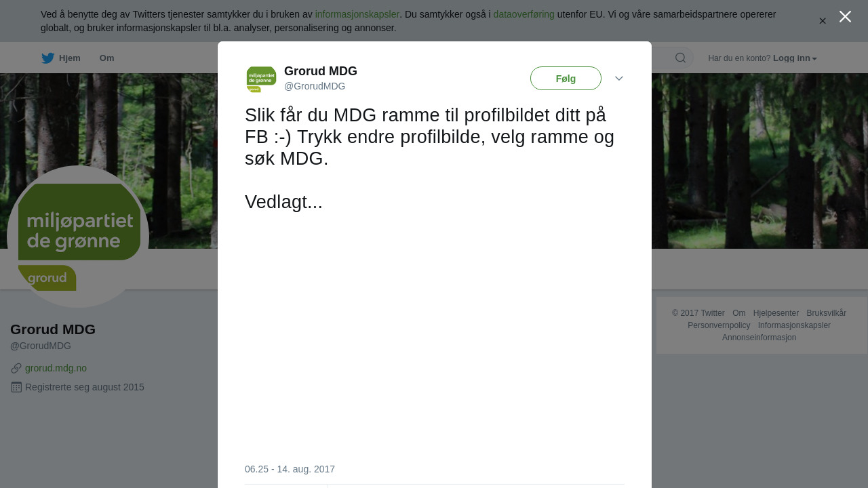Click the link icon beside grorud.mdg.no
The height and width of the screenshot is (488, 868).
[x=16, y=368]
